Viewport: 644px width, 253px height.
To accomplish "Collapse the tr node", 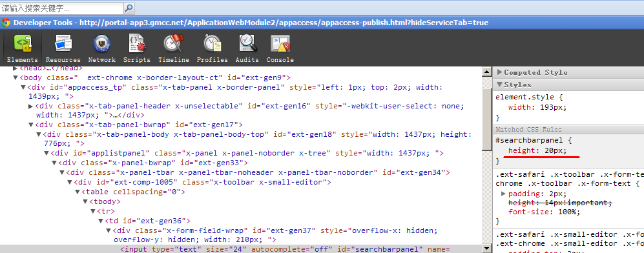I will tap(93, 211).
